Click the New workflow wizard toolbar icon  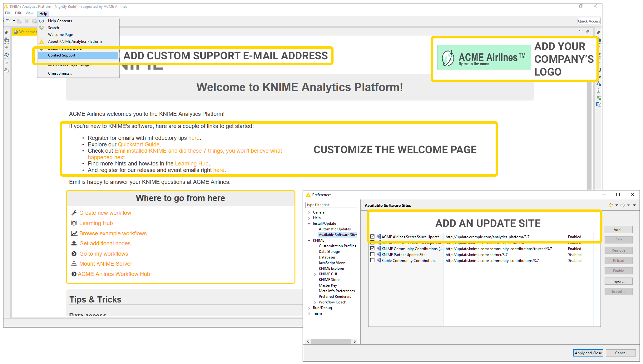click(x=8, y=21)
